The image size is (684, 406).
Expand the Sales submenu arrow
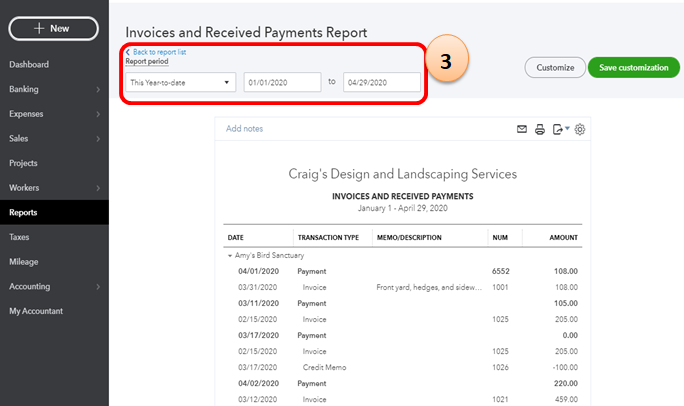97,139
